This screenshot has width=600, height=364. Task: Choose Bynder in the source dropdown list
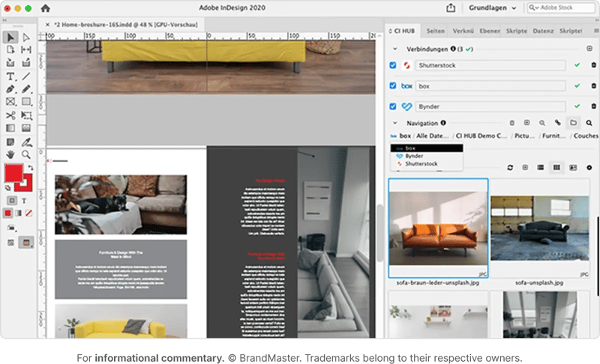427,156
